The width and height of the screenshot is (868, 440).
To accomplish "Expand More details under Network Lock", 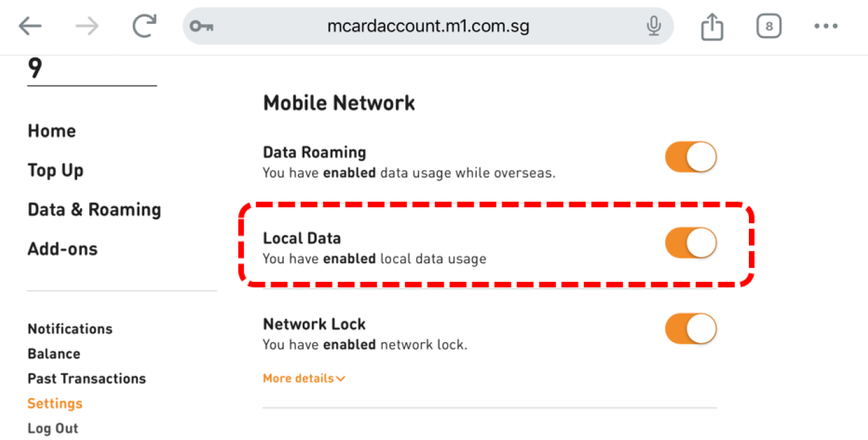I will click(x=304, y=378).
